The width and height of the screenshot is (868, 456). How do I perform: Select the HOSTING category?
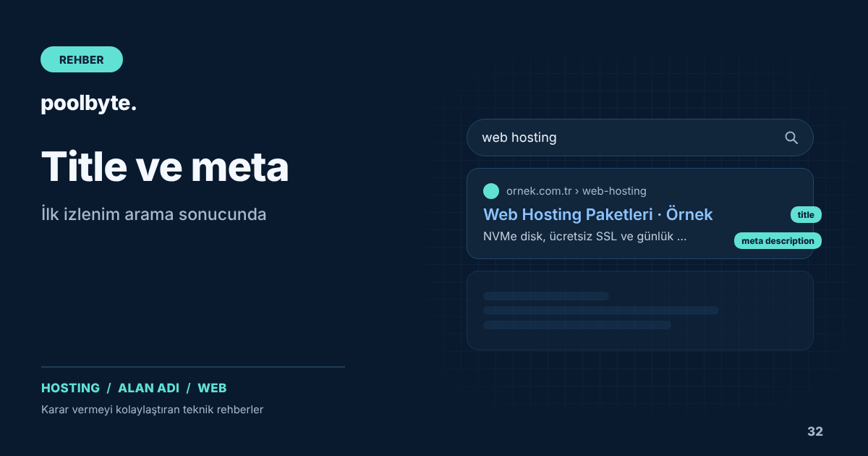70,388
